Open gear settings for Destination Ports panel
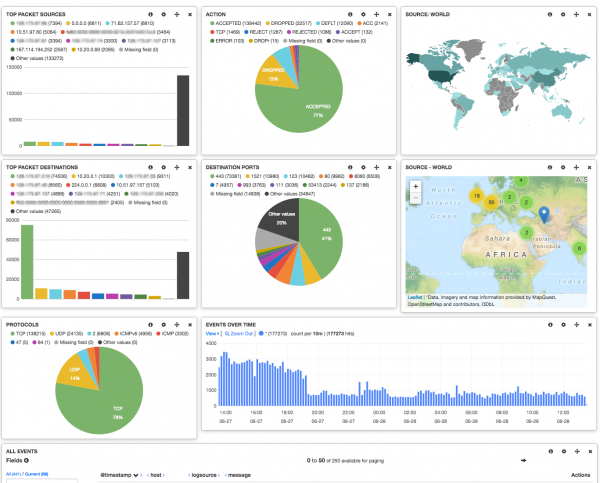The height and width of the screenshot is (483, 600). click(361, 169)
